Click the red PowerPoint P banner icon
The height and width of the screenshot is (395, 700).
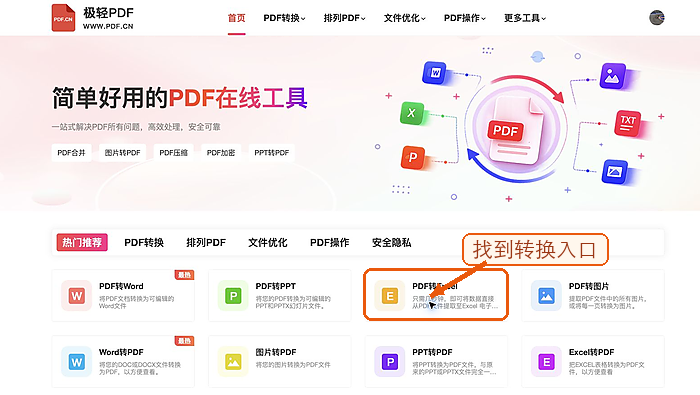click(413, 157)
